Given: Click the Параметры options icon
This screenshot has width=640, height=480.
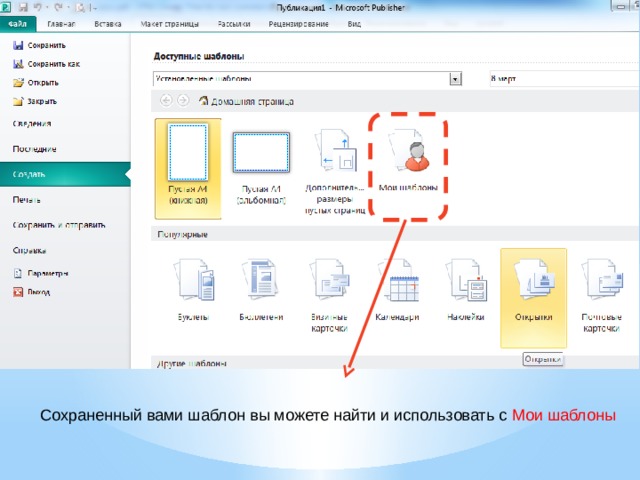Looking at the screenshot, I should [x=18, y=273].
